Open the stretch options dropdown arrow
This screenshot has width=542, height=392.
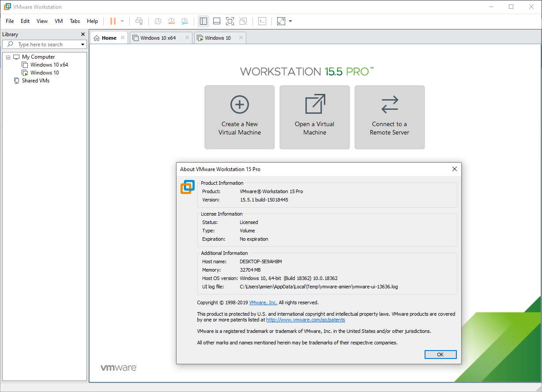coord(290,21)
